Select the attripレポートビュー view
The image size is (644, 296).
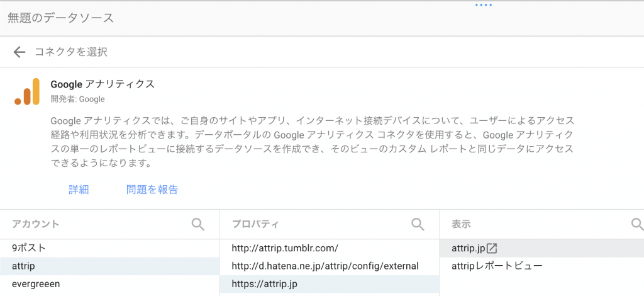pos(541,266)
